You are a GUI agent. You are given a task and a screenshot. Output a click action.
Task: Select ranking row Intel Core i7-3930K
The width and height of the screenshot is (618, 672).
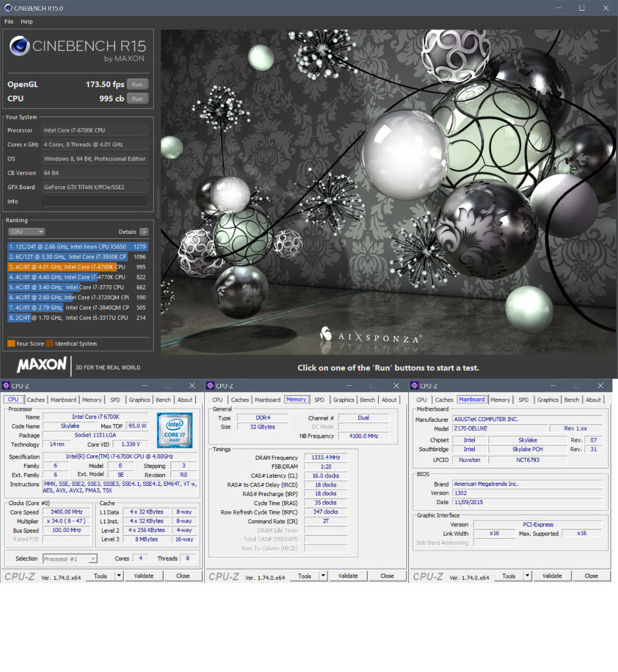point(78,257)
